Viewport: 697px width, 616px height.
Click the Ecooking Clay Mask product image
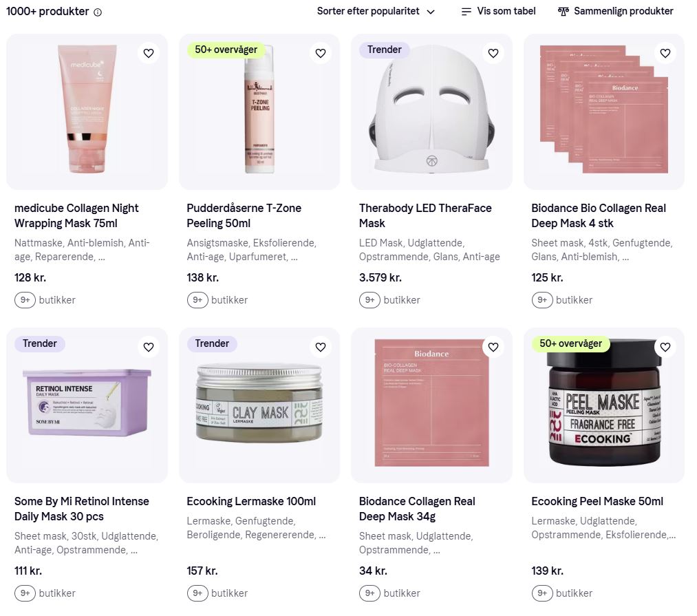point(259,405)
